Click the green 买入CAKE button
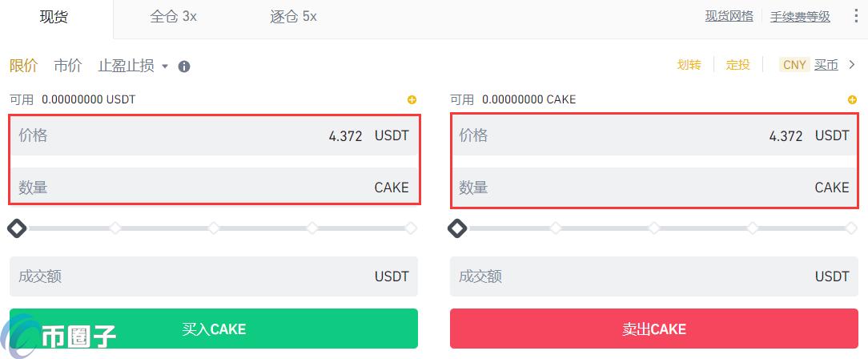 214,329
